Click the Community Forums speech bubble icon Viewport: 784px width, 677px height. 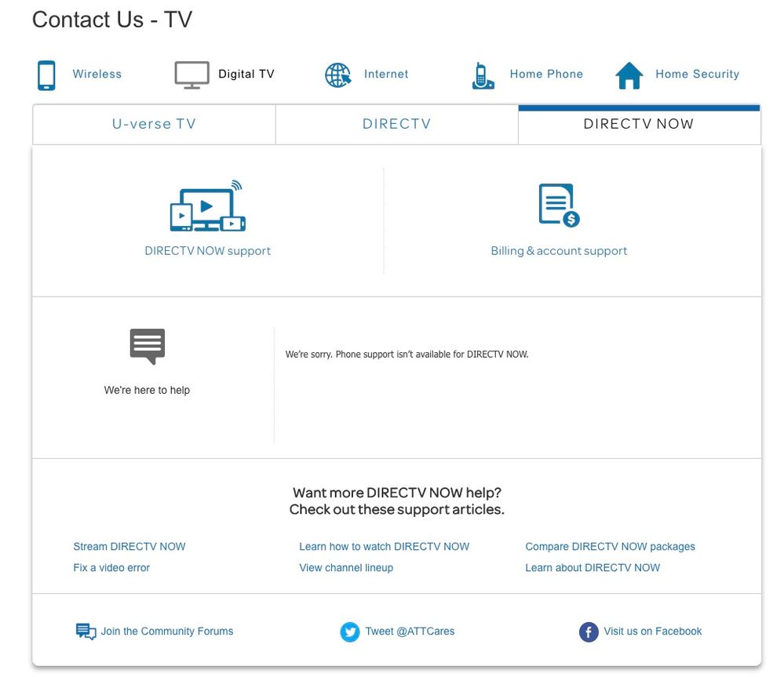(86, 631)
